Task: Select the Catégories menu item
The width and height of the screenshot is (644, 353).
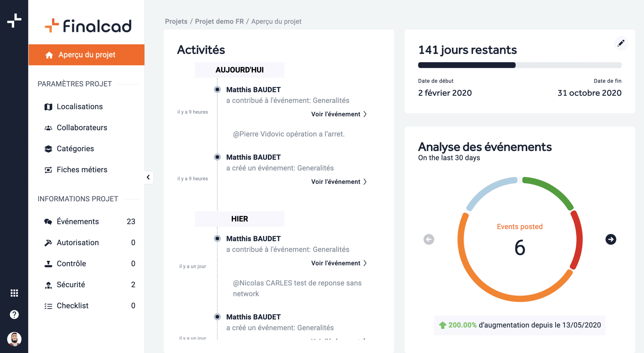Action: (75, 149)
